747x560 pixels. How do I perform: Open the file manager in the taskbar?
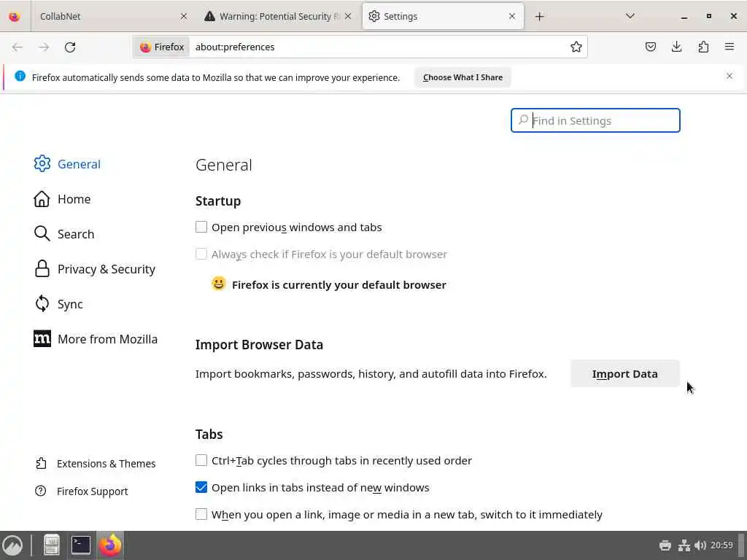click(x=52, y=545)
